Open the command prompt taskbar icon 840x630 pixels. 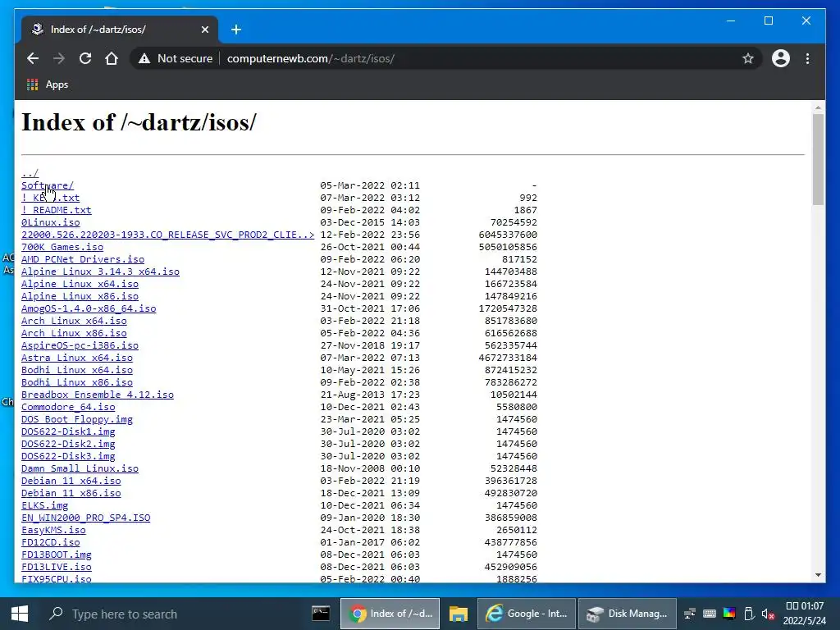pyautogui.click(x=321, y=614)
